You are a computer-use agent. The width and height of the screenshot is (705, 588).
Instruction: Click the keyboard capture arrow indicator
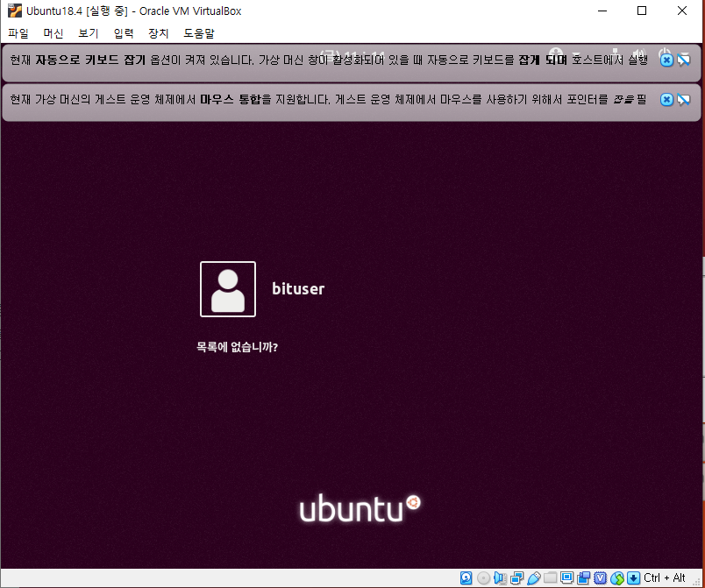(x=633, y=577)
